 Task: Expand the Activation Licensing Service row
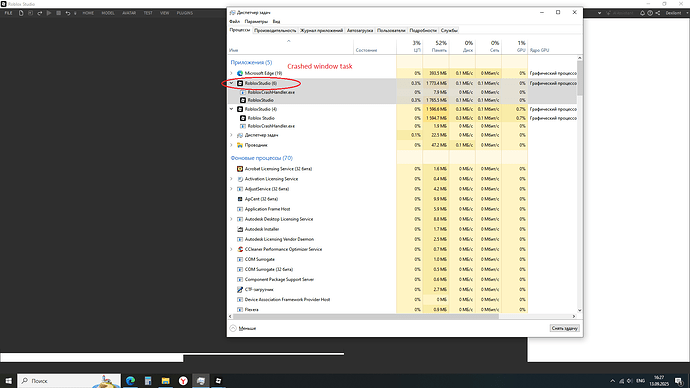pyautogui.click(x=232, y=179)
